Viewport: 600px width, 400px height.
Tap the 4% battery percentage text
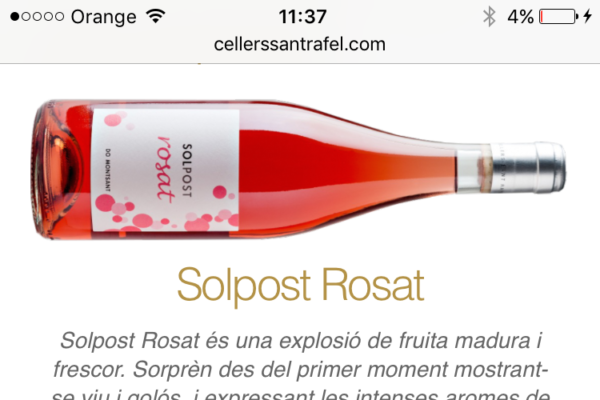(520, 17)
